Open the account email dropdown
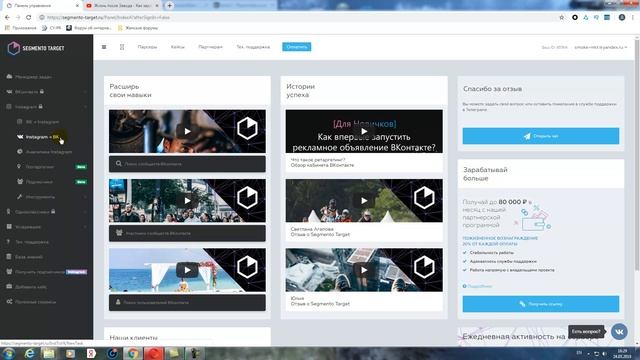The height and width of the screenshot is (360, 640). [600, 47]
